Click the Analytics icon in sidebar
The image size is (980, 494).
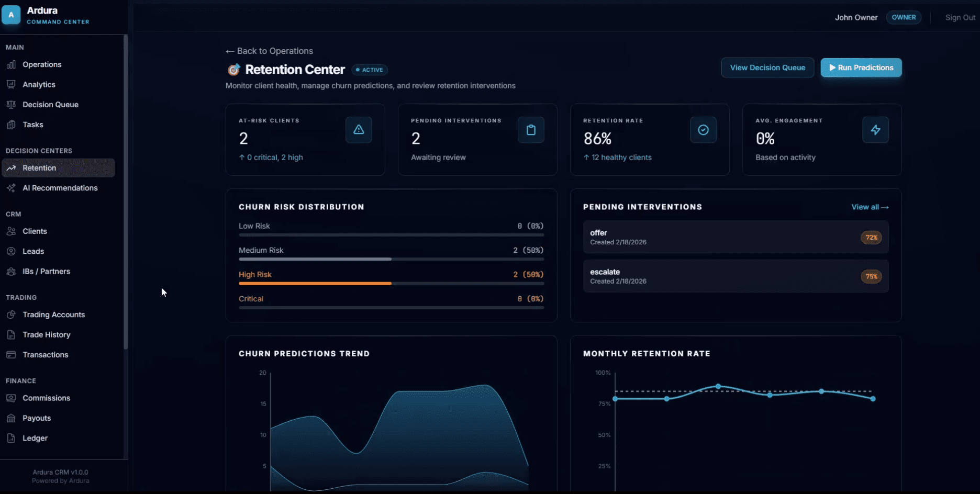[11, 84]
